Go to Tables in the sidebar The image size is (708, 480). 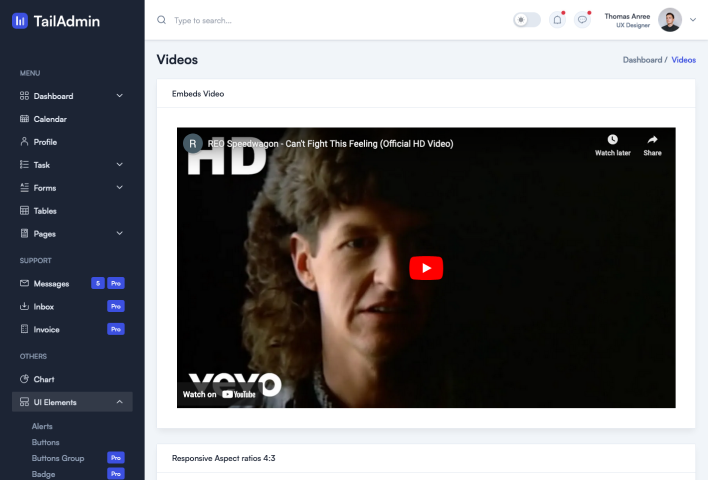click(x=45, y=211)
